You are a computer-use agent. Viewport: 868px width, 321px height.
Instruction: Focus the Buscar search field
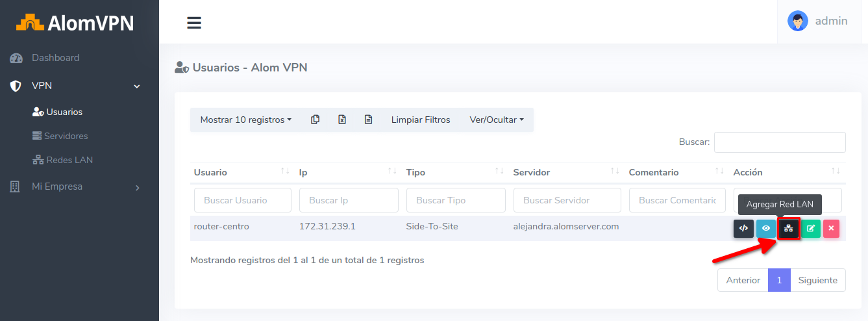point(780,142)
